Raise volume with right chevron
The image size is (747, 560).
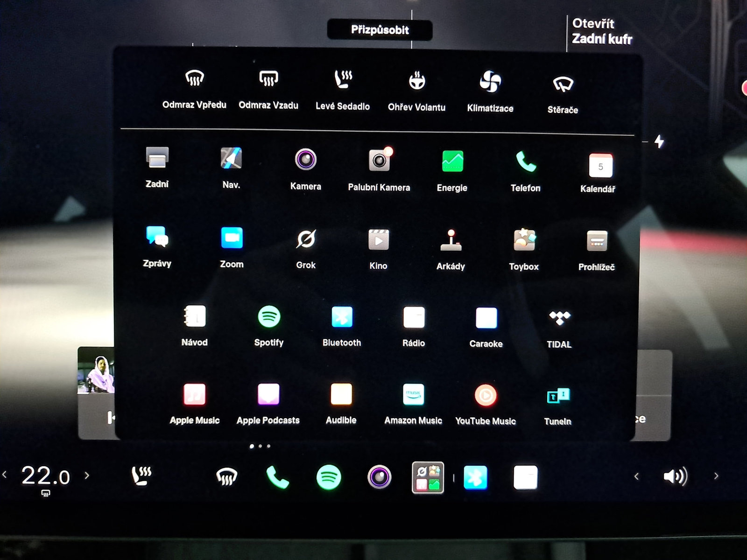tap(716, 476)
